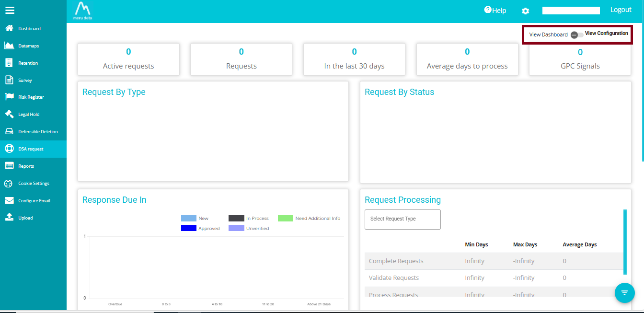Viewport: 644px width, 313px height.
Task: Click the Approved blue color swatch
Action: [189, 228]
